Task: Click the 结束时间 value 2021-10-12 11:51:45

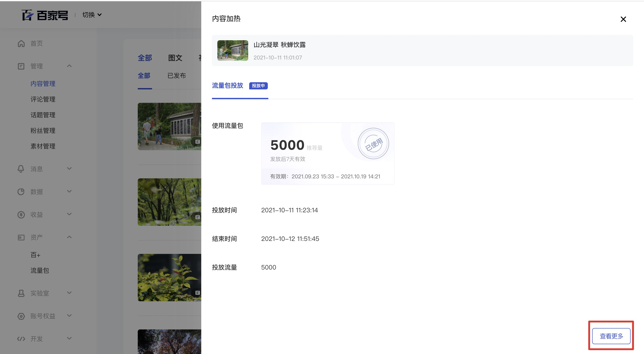Action: (x=290, y=239)
